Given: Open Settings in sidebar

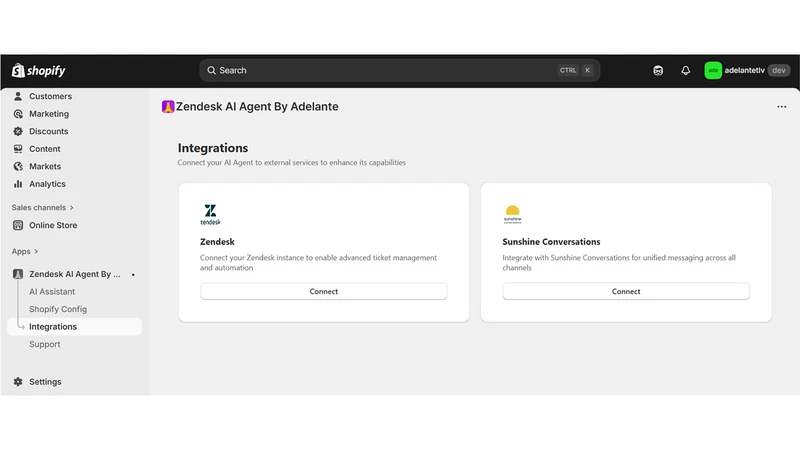Looking at the screenshot, I should (x=45, y=382).
